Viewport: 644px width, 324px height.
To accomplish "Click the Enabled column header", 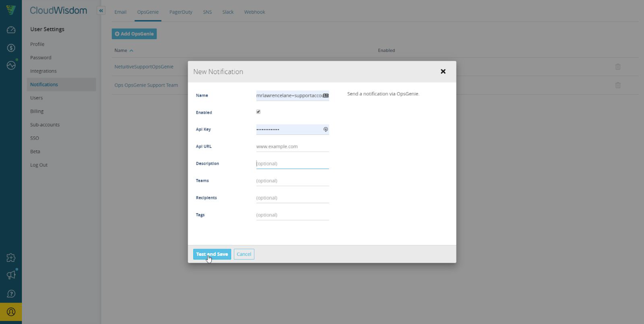I will tap(386, 50).
